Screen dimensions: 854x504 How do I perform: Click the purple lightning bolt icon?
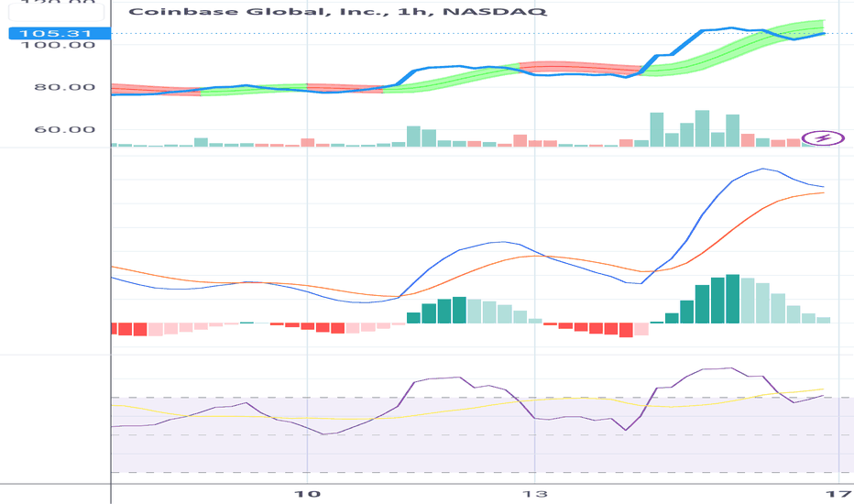823,138
